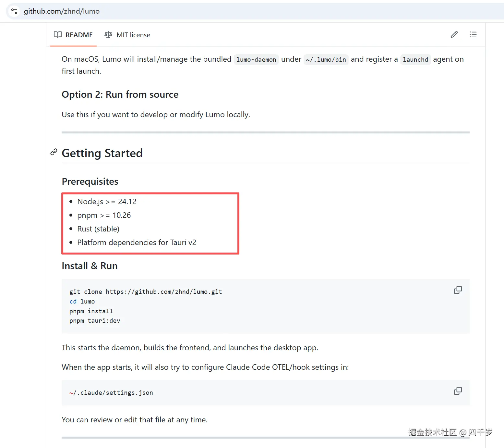
Task: Click the Install & Run heading
Action: (x=90, y=266)
